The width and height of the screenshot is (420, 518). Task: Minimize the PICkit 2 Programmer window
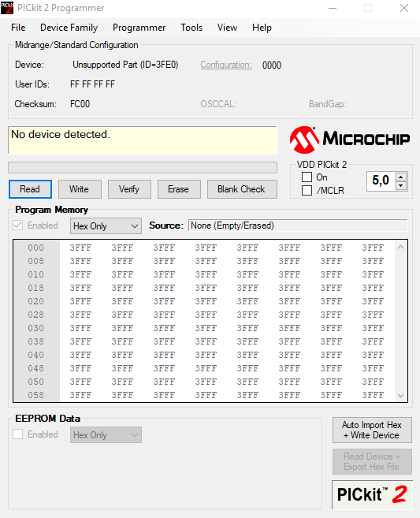click(x=333, y=8)
